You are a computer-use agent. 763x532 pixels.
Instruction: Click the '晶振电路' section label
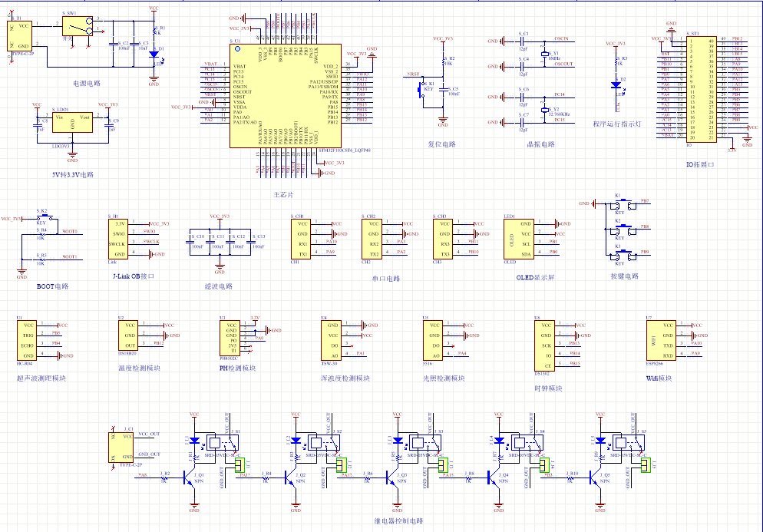(x=540, y=144)
